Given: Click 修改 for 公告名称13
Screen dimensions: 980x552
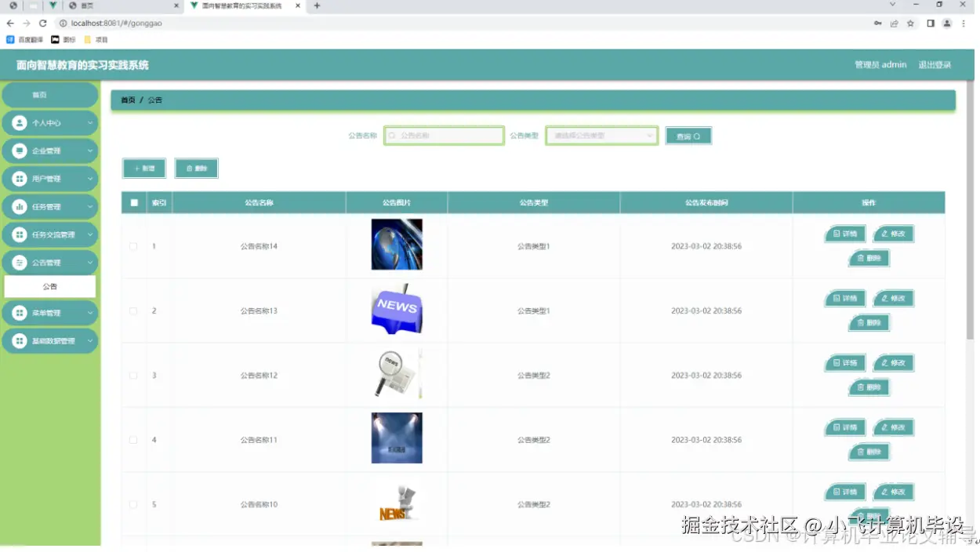Looking at the screenshot, I should 893,299.
